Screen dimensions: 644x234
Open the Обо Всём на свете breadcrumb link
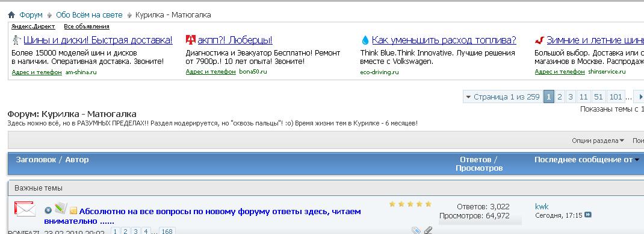pos(89,15)
